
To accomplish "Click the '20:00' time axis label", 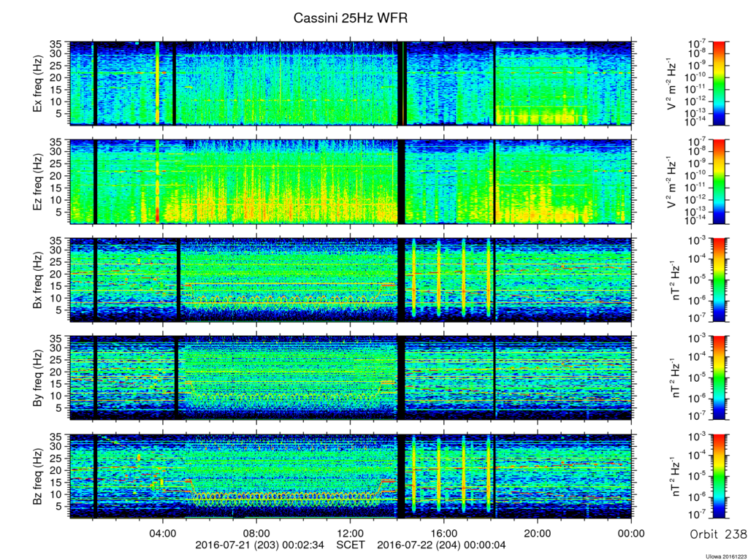I will click(538, 533).
